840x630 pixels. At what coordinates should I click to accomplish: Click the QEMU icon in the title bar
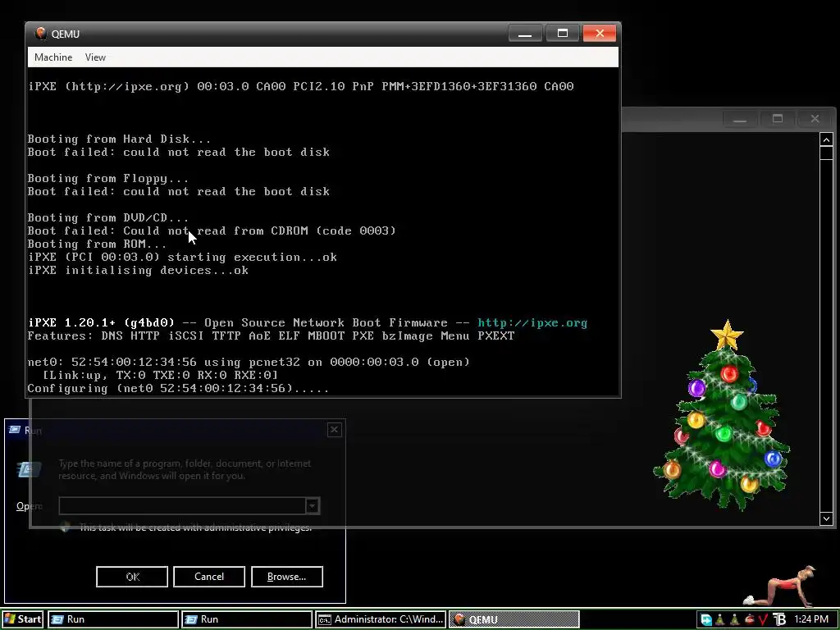click(x=41, y=33)
